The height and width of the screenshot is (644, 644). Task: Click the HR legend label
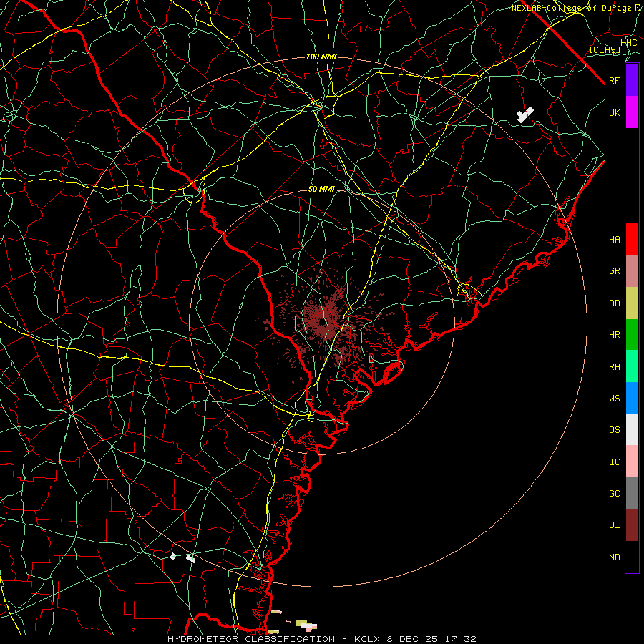click(x=614, y=335)
